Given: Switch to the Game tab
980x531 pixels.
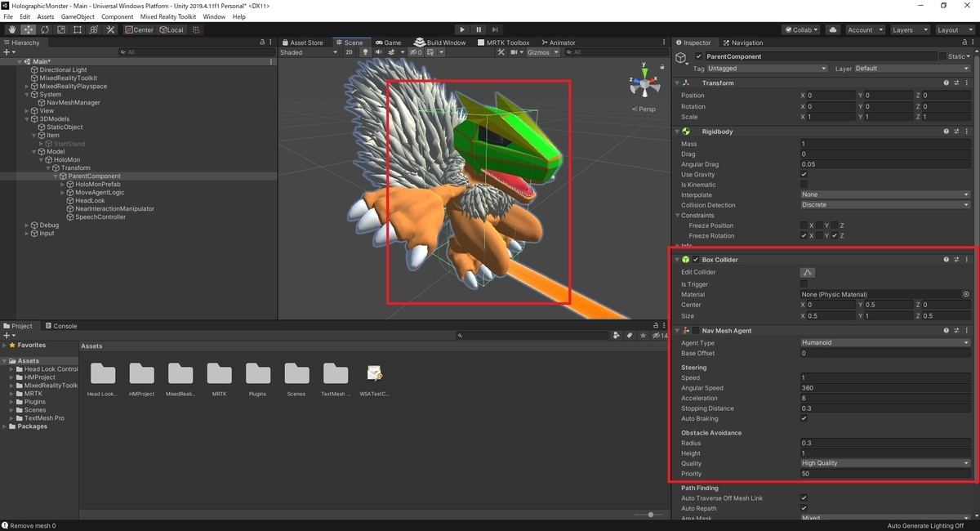Looking at the screenshot, I should coord(388,42).
